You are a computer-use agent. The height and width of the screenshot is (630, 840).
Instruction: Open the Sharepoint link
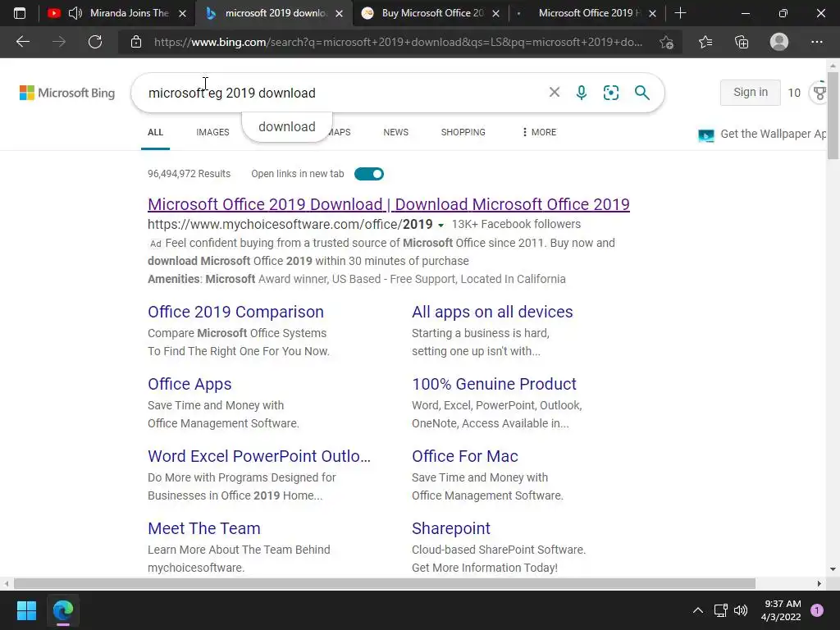tap(451, 528)
